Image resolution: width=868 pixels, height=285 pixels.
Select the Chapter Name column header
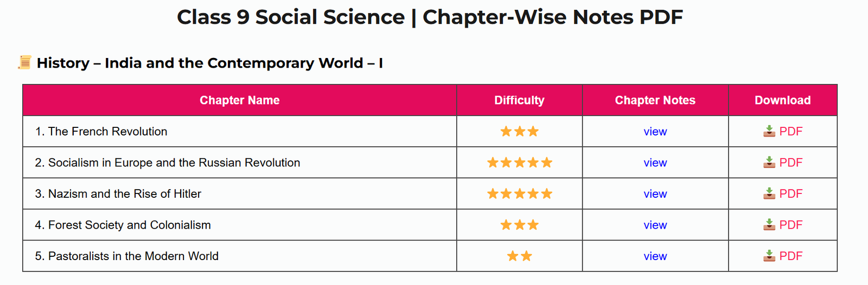tap(240, 100)
